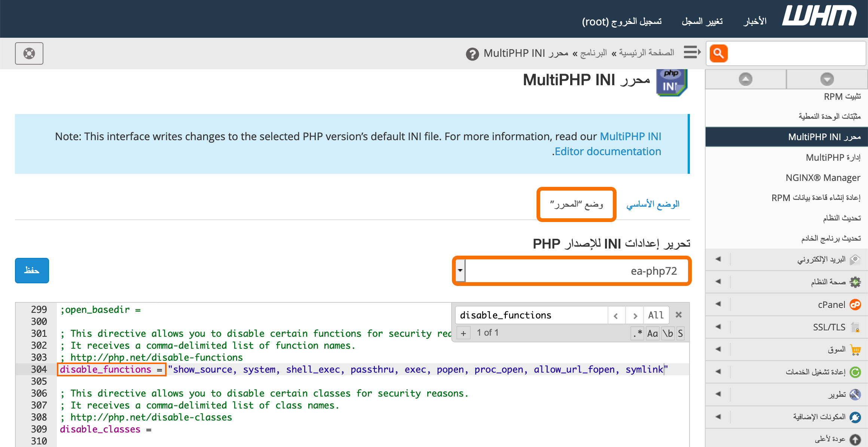
Task: Expand the Restart Services sidebar section
Action: [x=718, y=372]
